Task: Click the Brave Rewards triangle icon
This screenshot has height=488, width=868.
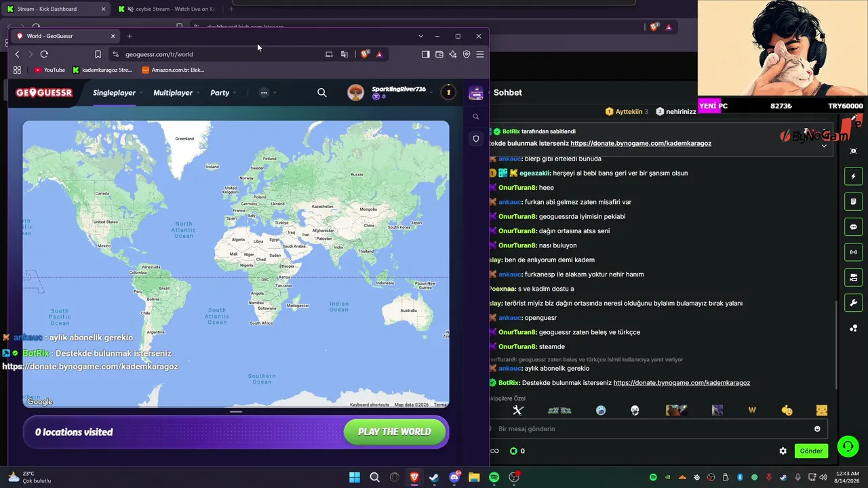Action: [379, 54]
